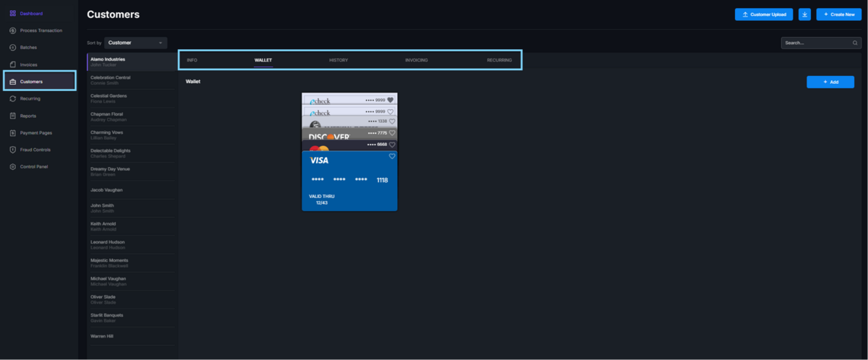Switch to the Invoicing tab
This screenshot has width=868, height=360.
pos(416,60)
